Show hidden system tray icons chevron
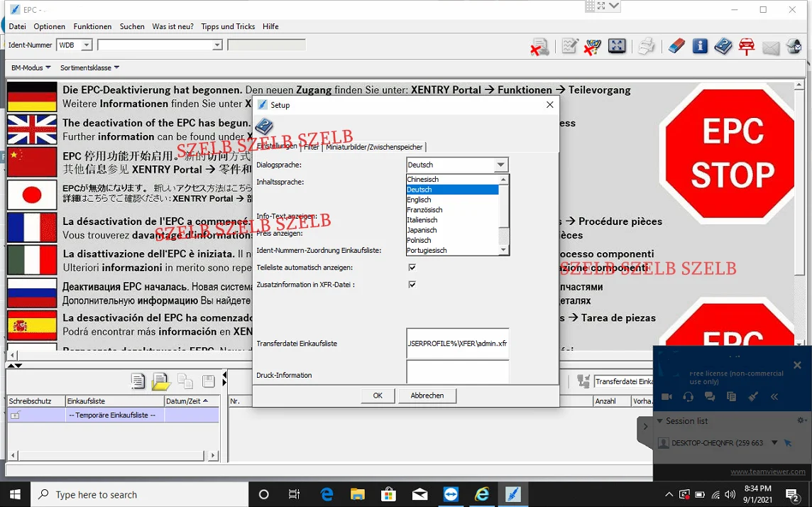 click(x=669, y=494)
